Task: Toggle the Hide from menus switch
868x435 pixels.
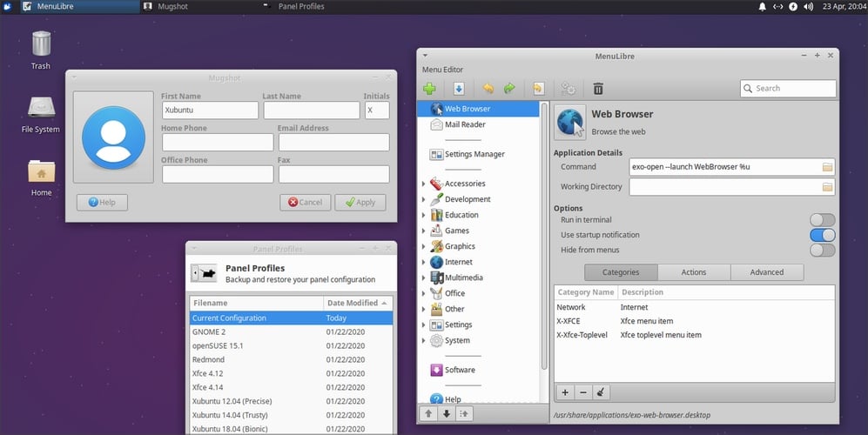Action: (822, 250)
